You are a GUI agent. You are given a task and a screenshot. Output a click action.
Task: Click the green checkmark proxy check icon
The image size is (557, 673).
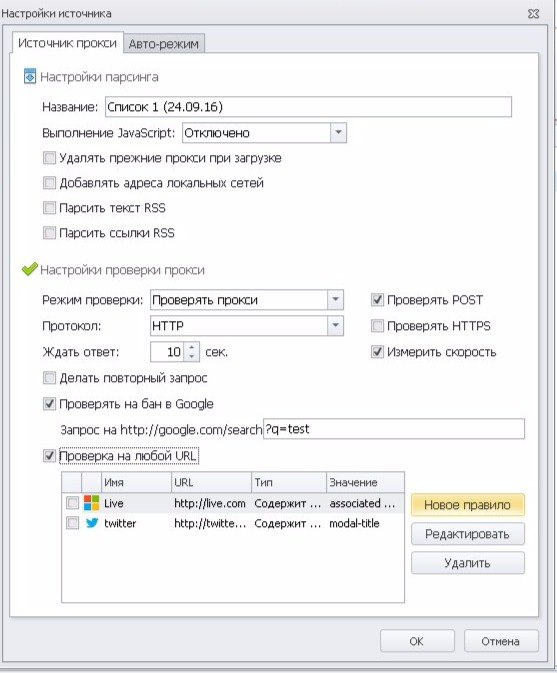(30, 270)
